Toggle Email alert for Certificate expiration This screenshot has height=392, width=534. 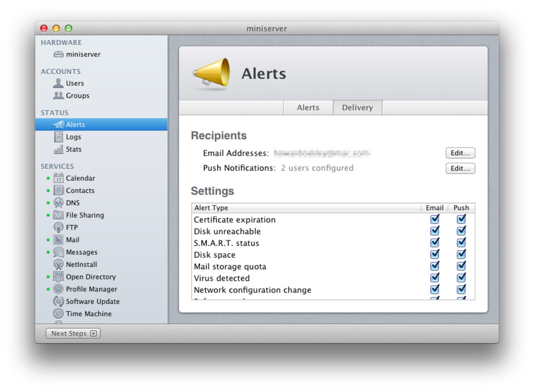click(435, 219)
